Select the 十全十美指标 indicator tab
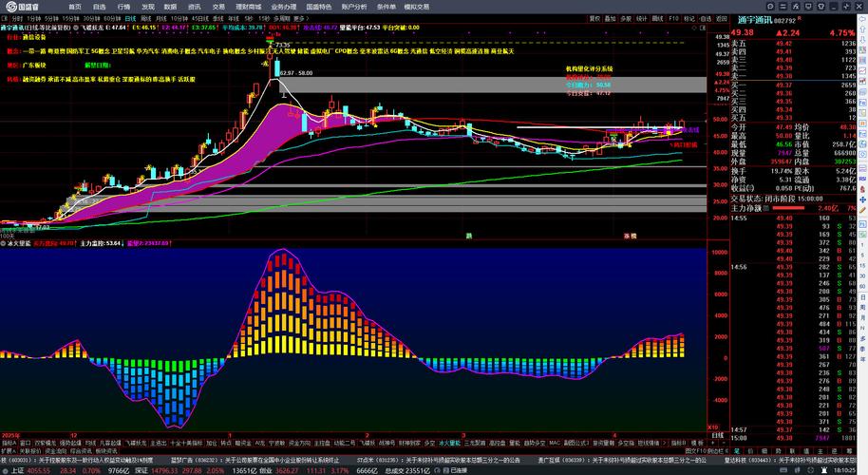868x475 pixels. point(186,443)
